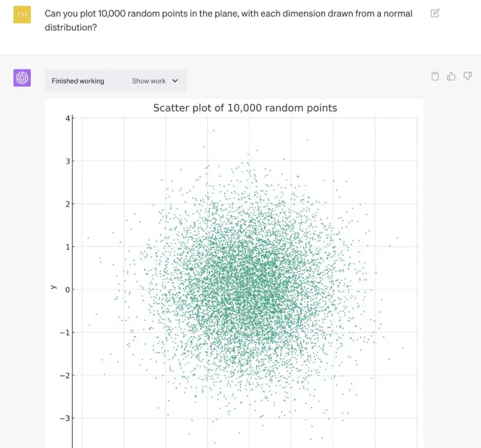Expand the Show work chevron arrow
Screen dimensions: 481x448
tap(175, 81)
